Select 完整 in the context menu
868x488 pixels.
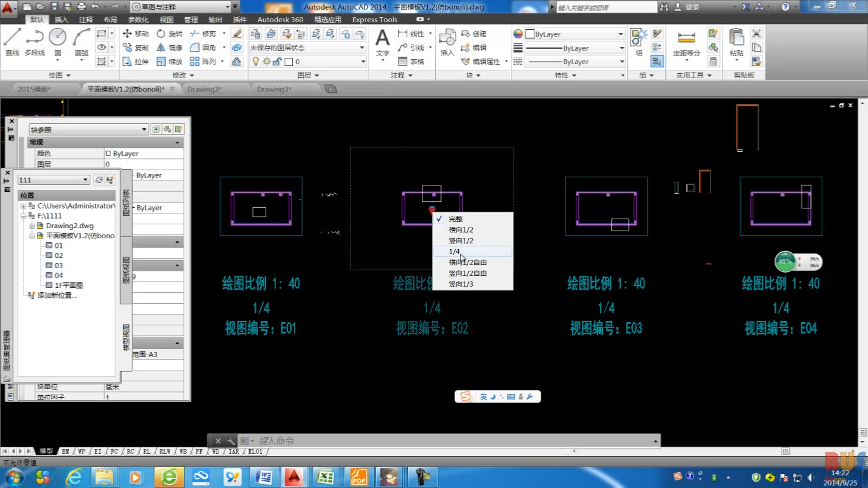point(472,219)
